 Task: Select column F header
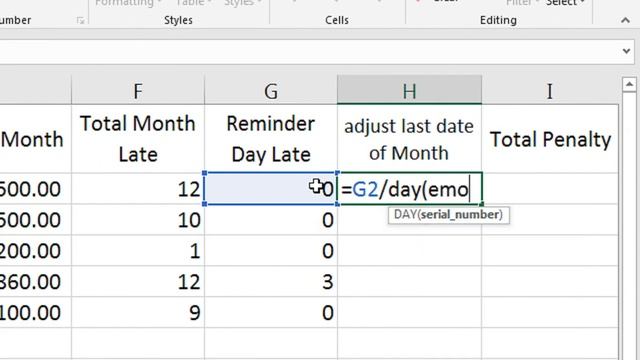pyautogui.click(x=138, y=91)
